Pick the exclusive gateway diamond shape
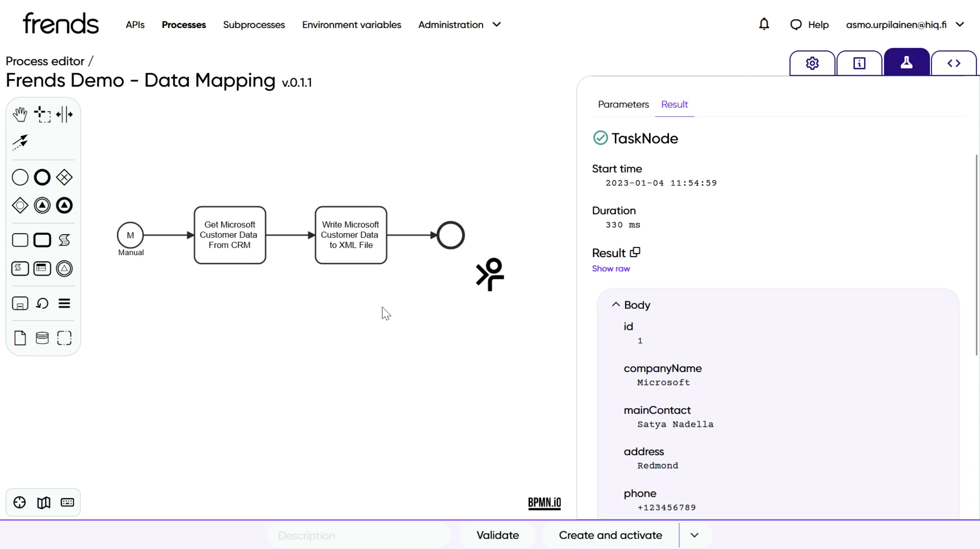980x549 pixels. [x=64, y=177]
